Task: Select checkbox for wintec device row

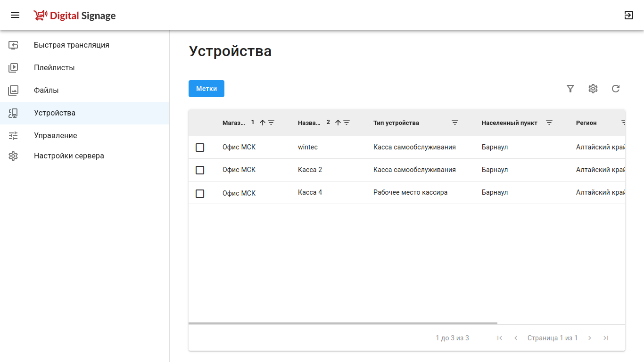Action: point(200,148)
